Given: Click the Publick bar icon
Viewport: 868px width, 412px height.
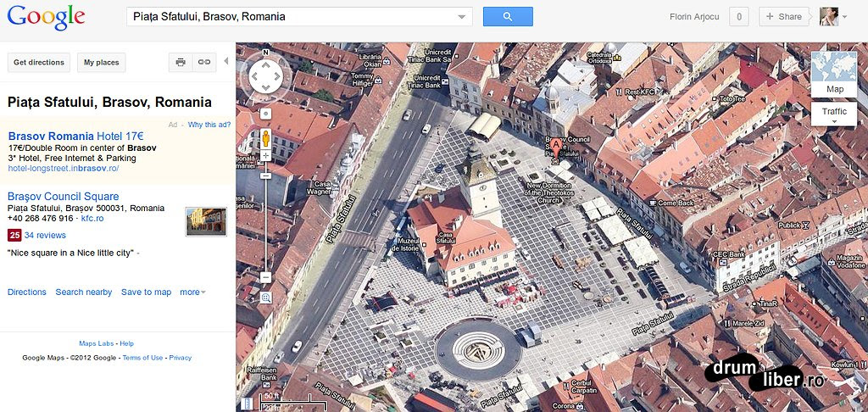Looking at the screenshot, I should click(806, 225).
